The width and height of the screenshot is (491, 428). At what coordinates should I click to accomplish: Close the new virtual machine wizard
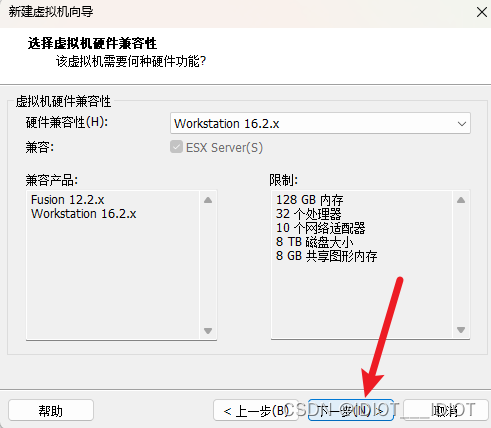pyautogui.click(x=481, y=12)
